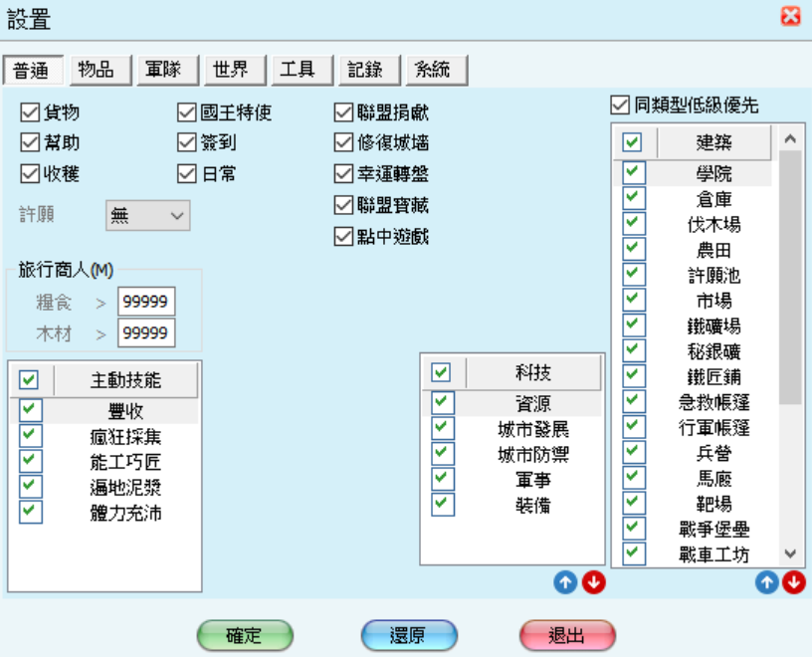Toggle 倉庫 building checkbox
Viewport: 812px width, 657px height.
634,198
